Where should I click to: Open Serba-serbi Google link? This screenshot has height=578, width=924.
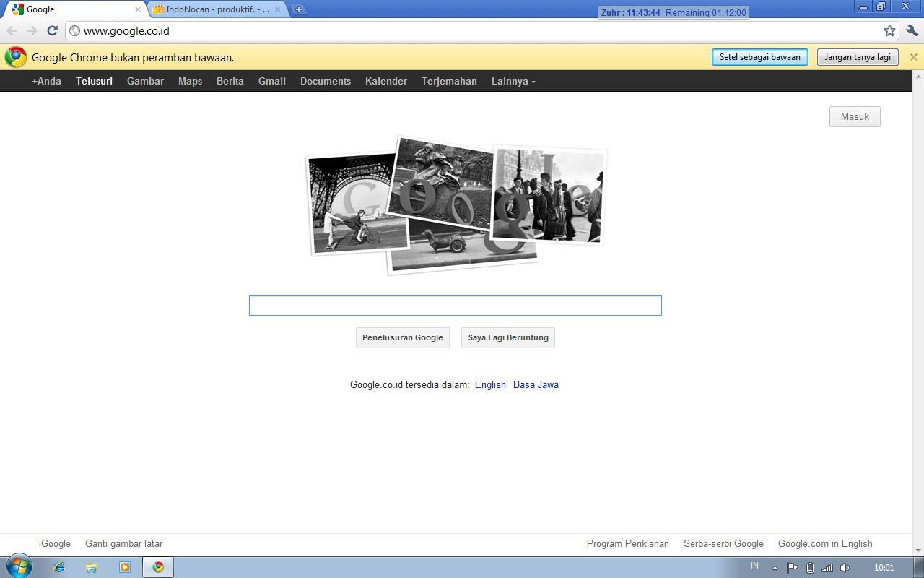(723, 543)
